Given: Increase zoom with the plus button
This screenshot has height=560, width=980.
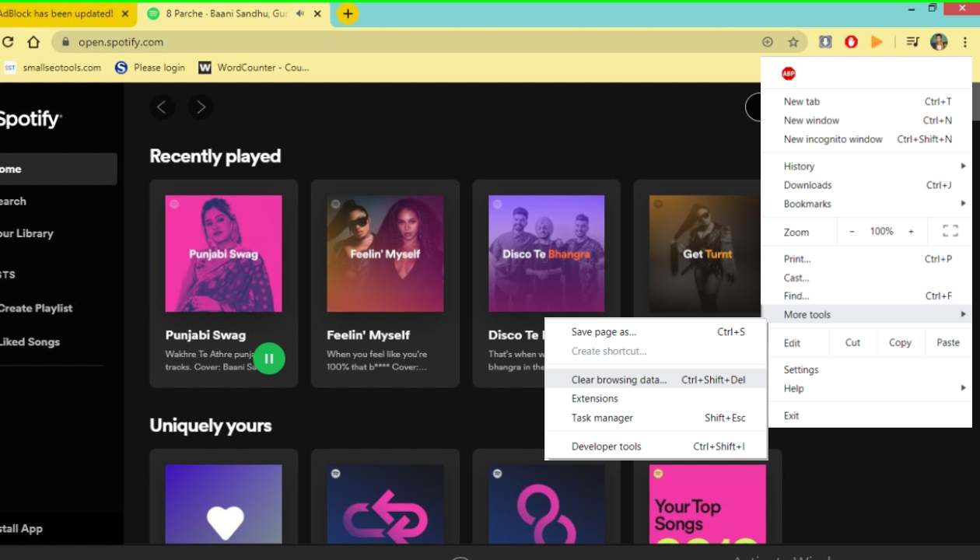Looking at the screenshot, I should (x=911, y=231).
